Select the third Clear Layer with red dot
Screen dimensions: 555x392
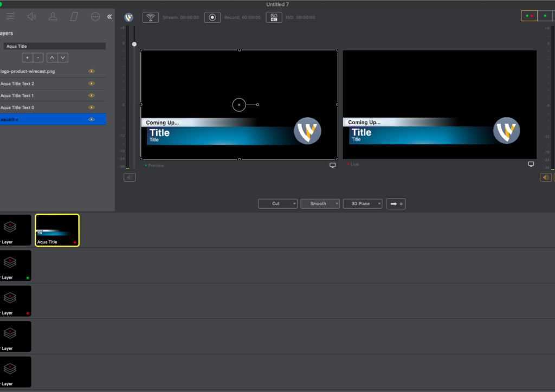pos(15,301)
